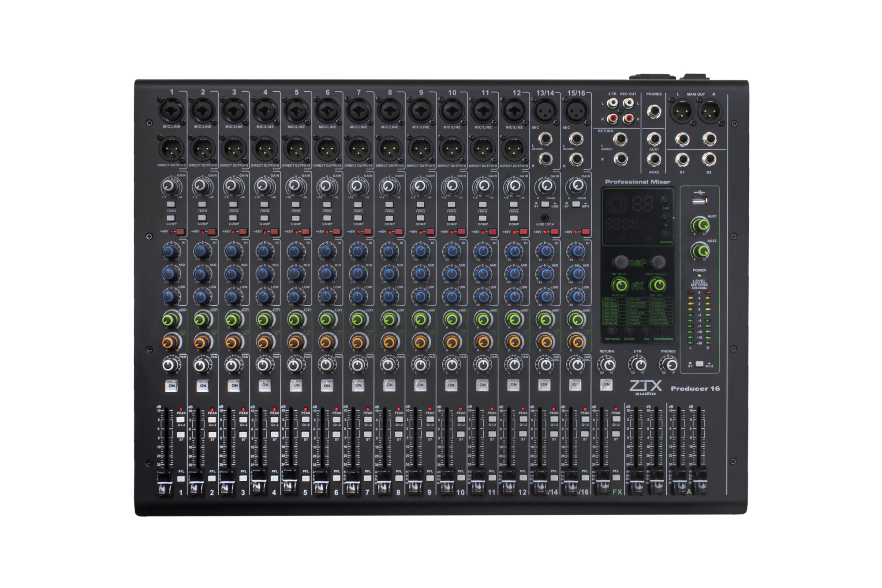Toggle channel 4 COMP button

265,218
